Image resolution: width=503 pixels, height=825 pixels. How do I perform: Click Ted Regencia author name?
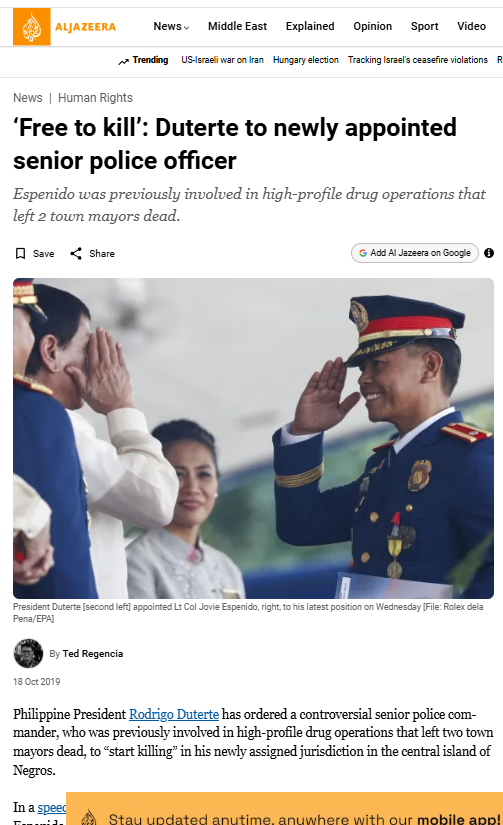93,653
